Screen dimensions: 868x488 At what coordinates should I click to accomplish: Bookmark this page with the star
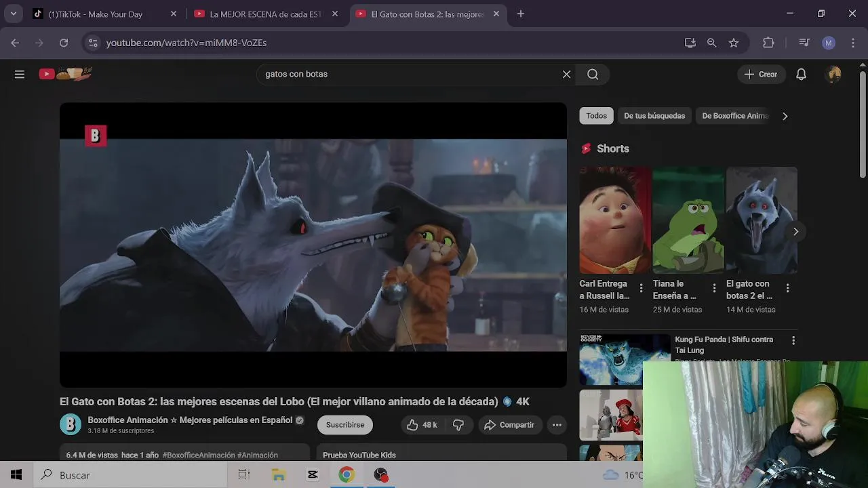tap(733, 43)
